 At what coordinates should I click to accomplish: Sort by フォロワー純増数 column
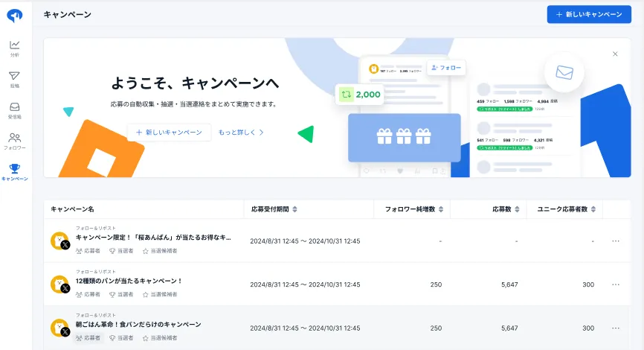pos(442,209)
